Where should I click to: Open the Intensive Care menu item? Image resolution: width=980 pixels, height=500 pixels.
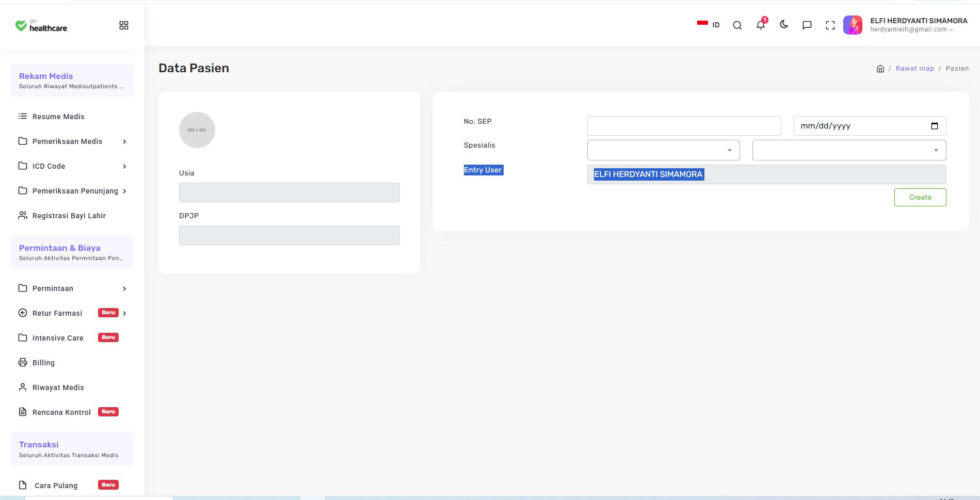72,338
